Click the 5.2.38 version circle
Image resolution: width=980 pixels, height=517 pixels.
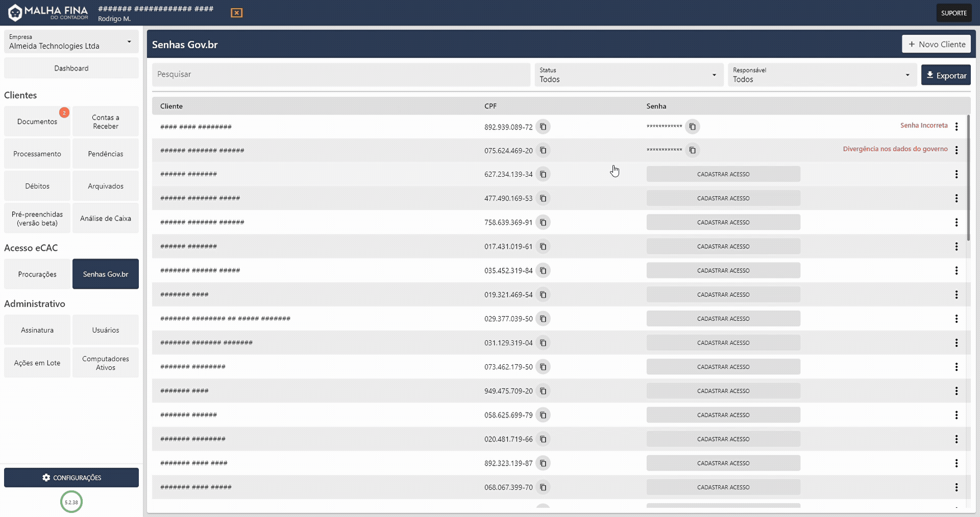click(71, 502)
